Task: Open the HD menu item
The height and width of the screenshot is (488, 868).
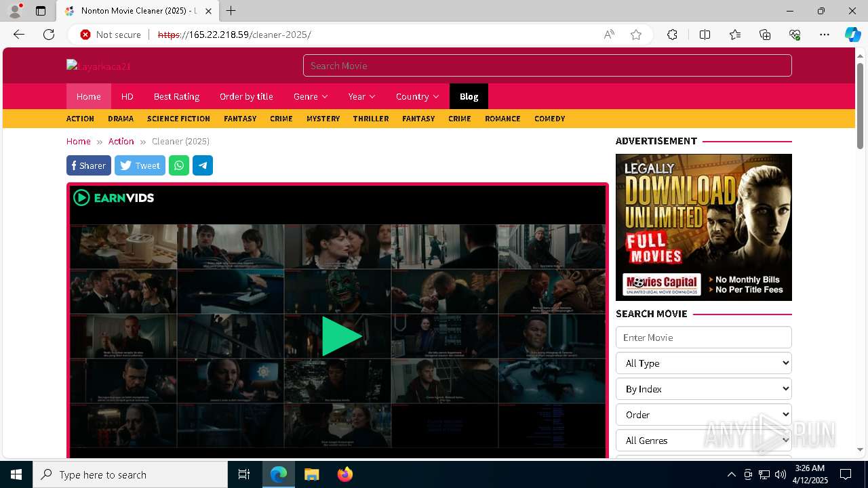Action: (x=127, y=96)
